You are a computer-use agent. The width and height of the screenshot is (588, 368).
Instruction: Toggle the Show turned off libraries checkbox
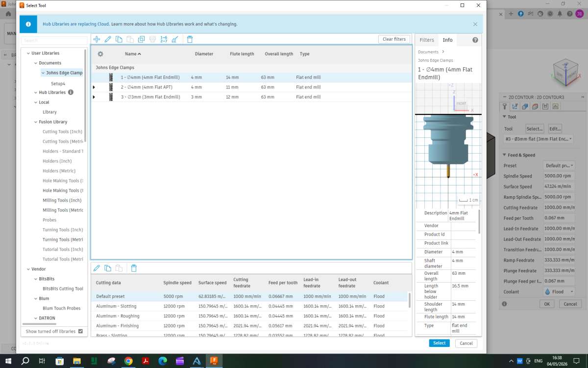(x=81, y=331)
